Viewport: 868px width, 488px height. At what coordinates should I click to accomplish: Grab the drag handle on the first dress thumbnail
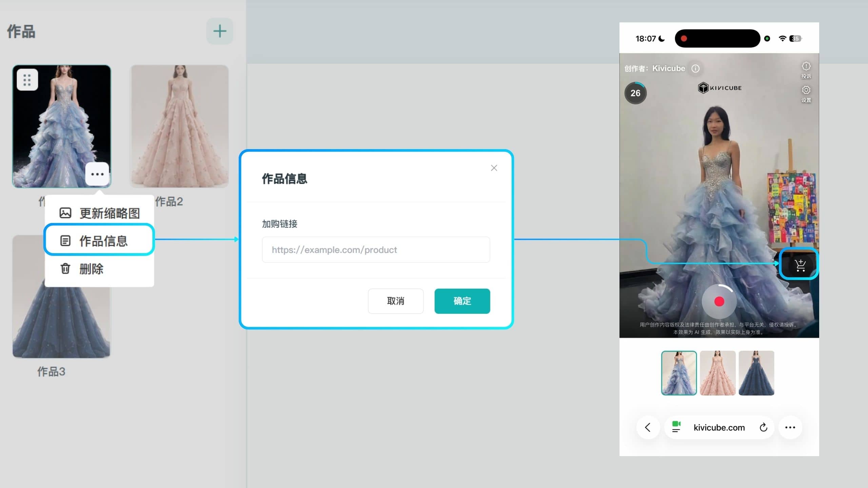[x=27, y=80]
